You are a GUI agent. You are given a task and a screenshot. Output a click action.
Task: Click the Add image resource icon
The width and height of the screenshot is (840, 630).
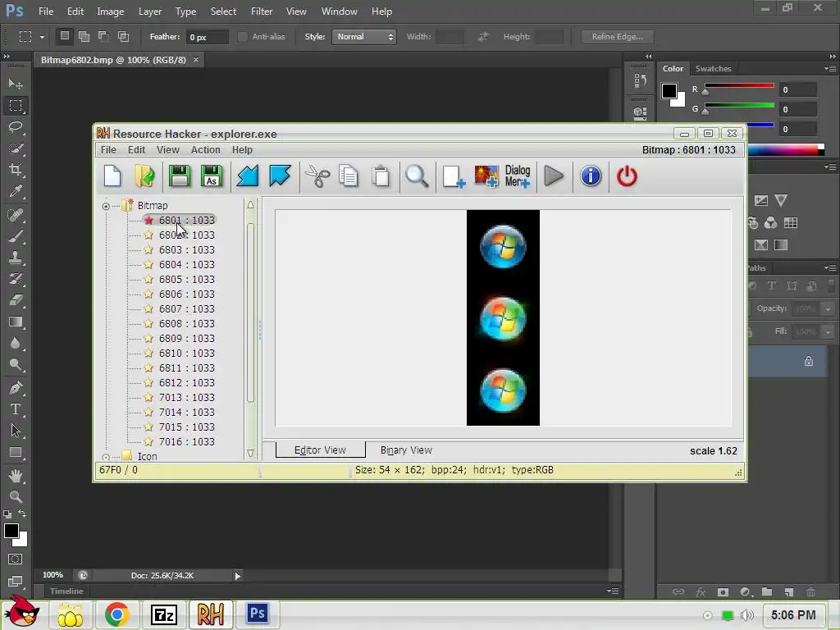pyautogui.click(x=486, y=176)
